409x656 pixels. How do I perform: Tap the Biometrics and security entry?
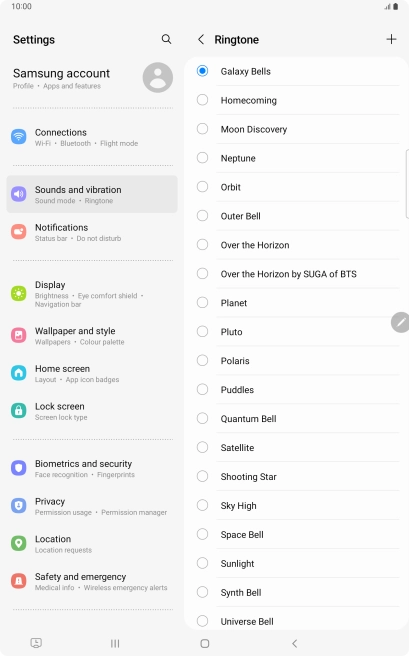click(92, 468)
